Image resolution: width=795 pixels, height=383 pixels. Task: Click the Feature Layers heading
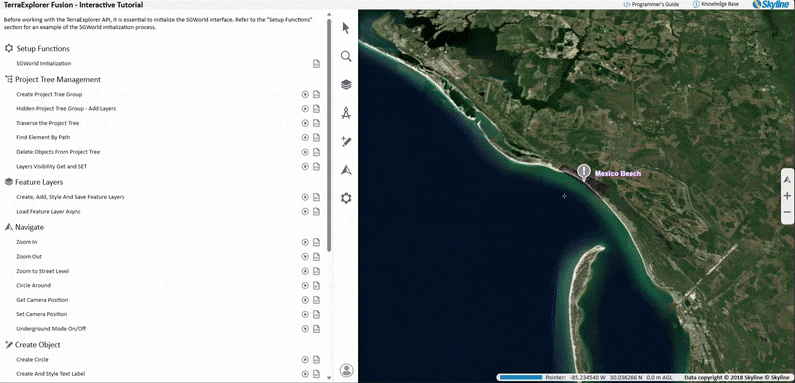tap(39, 182)
